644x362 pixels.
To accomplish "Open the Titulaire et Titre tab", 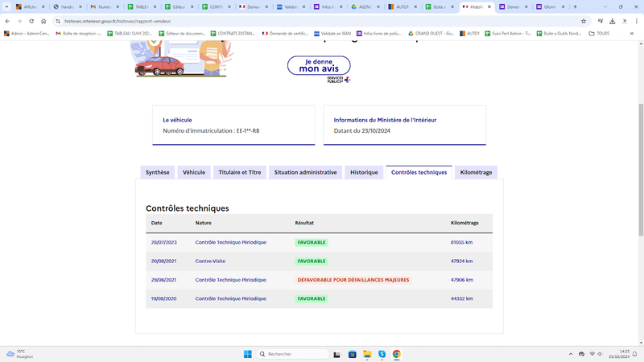I will click(240, 172).
